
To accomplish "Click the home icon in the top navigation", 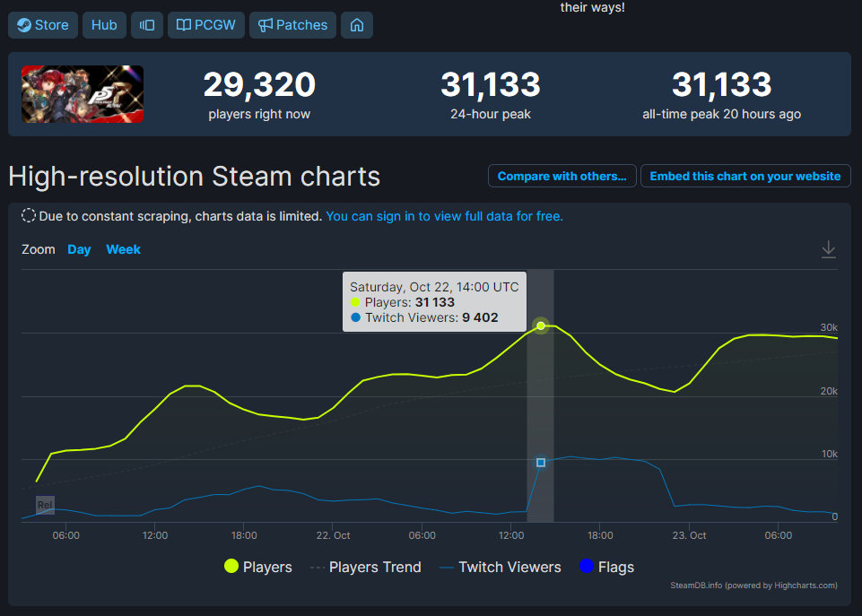I will (x=356, y=24).
